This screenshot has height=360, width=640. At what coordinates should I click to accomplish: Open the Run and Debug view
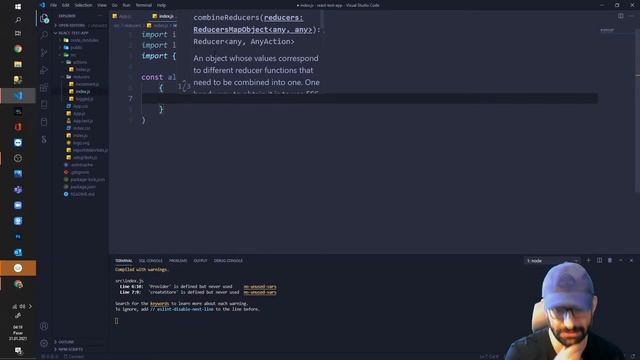coord(44,70)
